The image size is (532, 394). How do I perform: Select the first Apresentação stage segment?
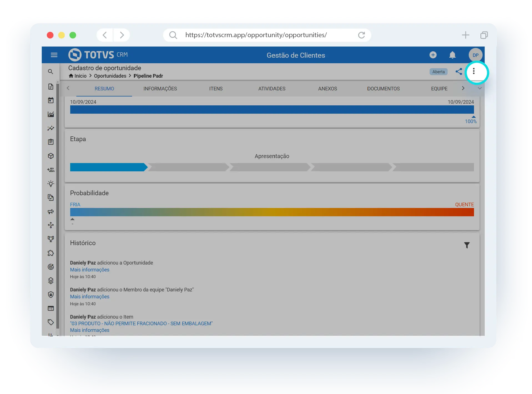(109, 167)
